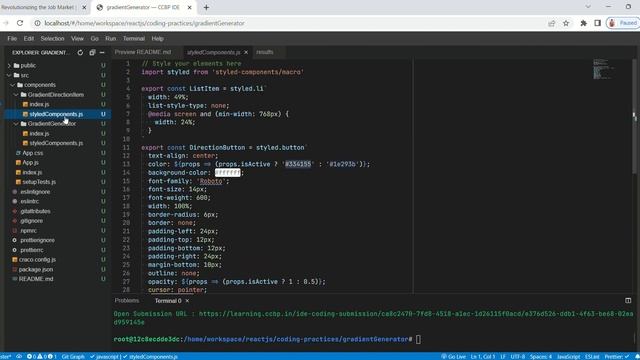Open the submission URL link in terminal

tap(373, 318)
